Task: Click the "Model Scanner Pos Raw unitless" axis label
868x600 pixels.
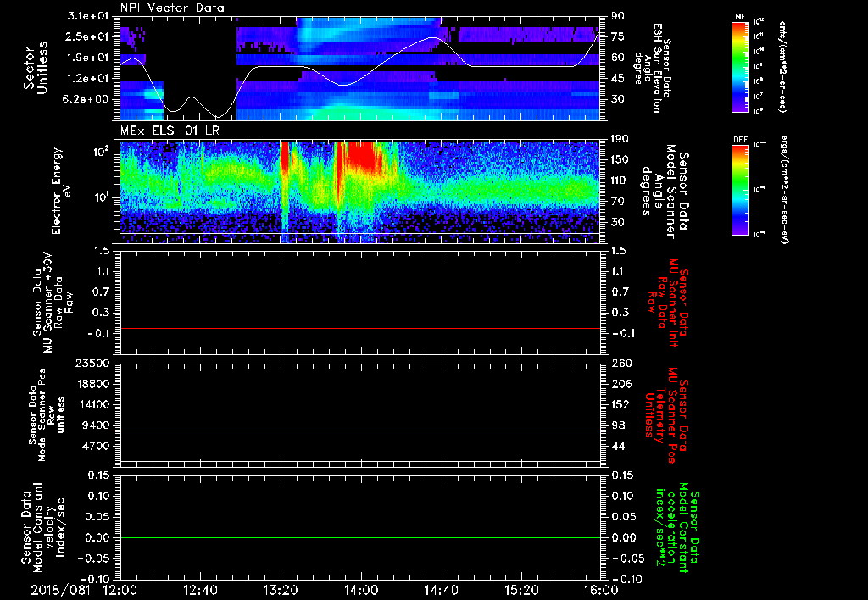Action: point(47,415)
